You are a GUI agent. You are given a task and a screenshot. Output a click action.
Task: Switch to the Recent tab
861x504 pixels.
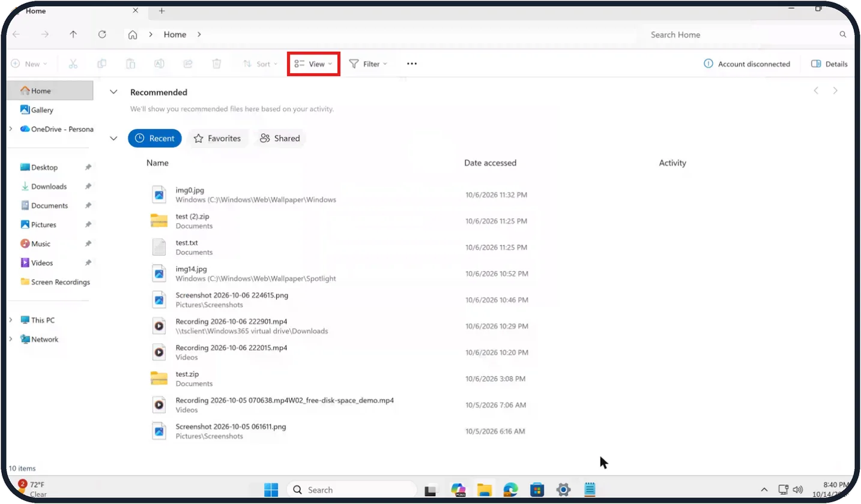[155, 138]
